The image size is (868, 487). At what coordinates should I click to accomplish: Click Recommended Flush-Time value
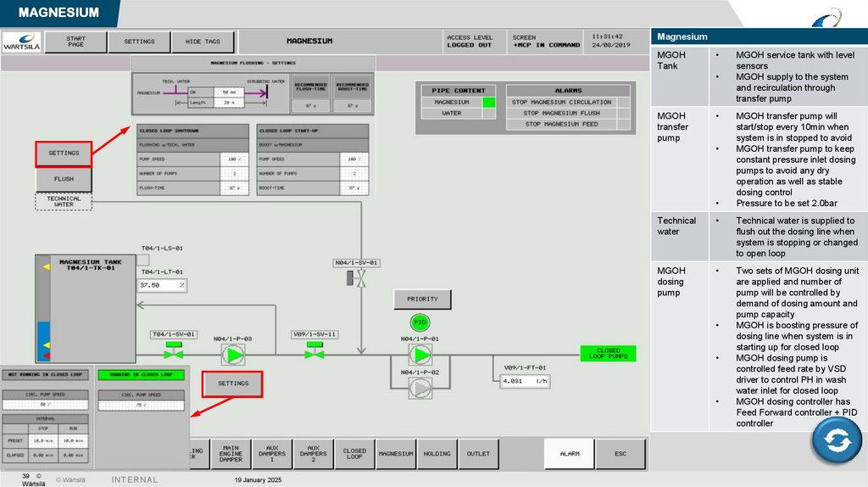click(x=311, y=106)
